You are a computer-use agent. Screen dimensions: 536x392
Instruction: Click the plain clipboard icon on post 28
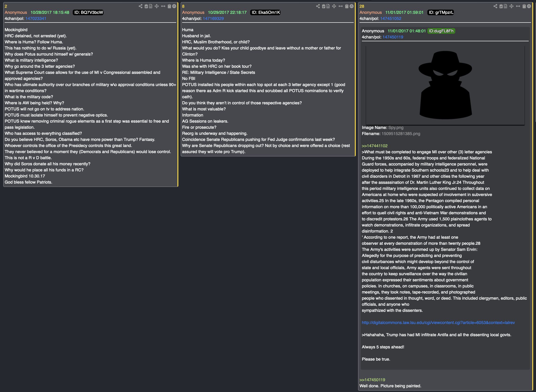point(524,6)
